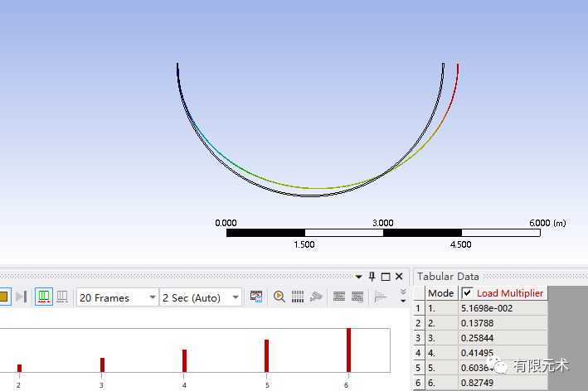Select Mode cell '6.' in table

[x=442, y=383]
